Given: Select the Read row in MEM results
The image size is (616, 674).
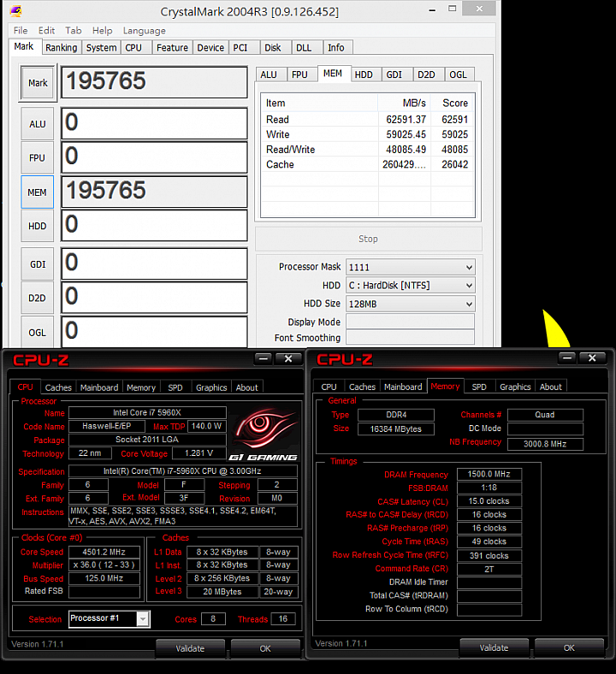Looking at the screenshot, I should point(367,120).
